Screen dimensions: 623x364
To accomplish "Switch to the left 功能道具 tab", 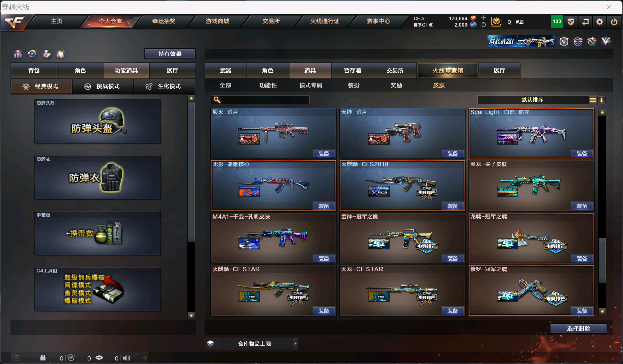I will point(126,70).
